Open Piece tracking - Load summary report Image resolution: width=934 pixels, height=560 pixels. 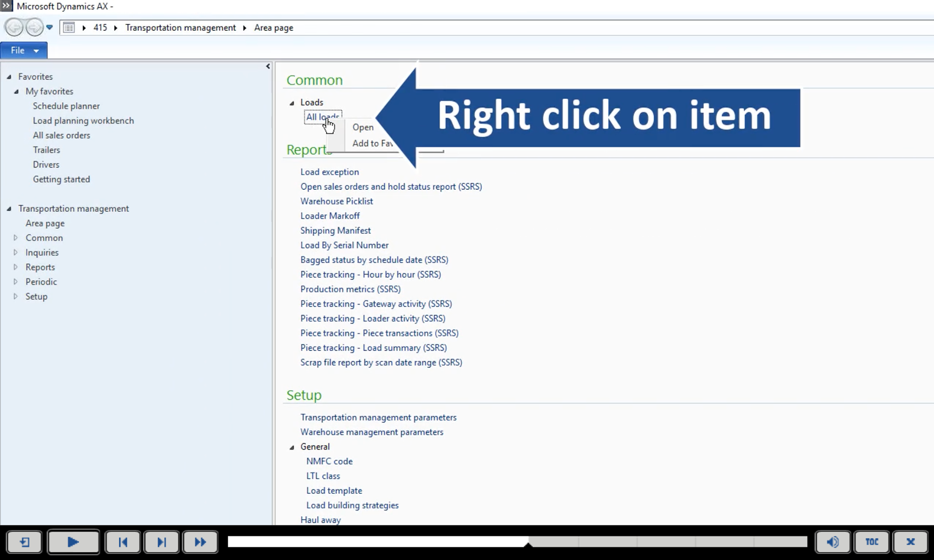pos(374,347)
